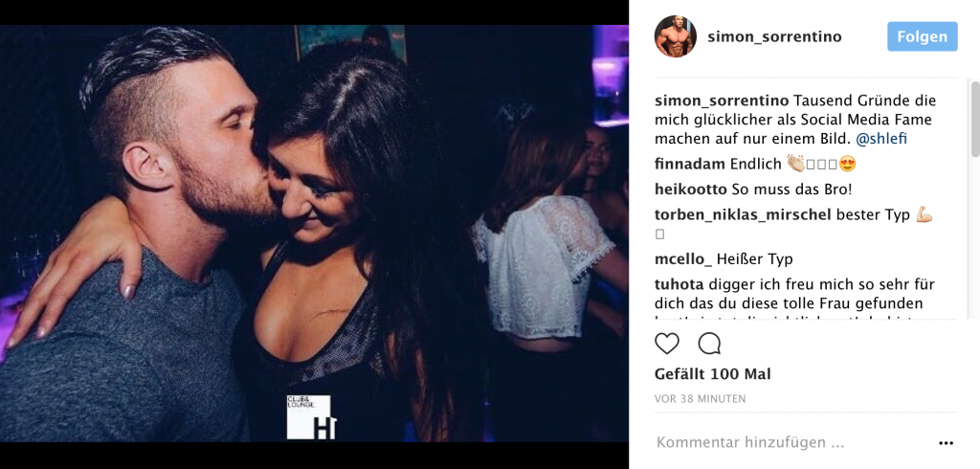The image size is (980, 469).
Task: Click the comments scrollbar thumb
Action: [975, 119]
